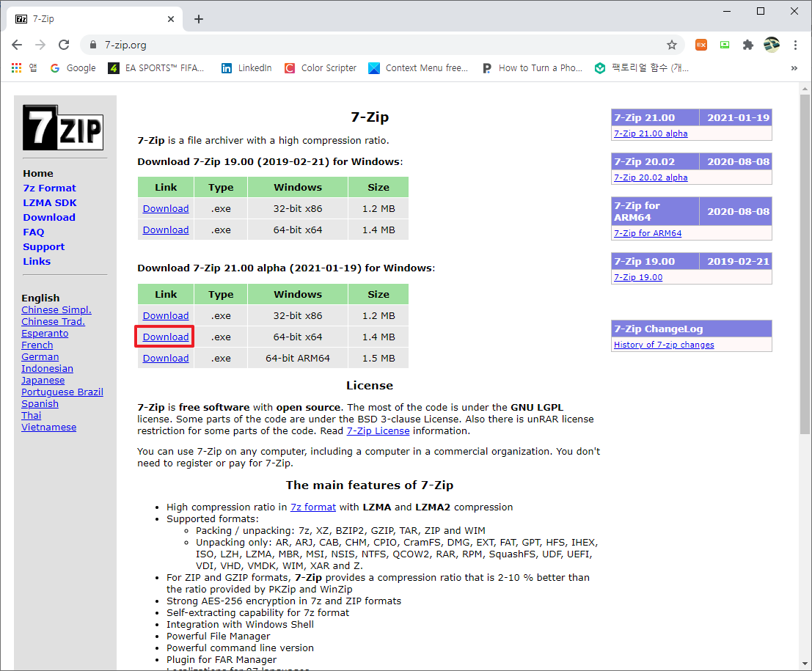Click the 7-Zip logo image
This screenshot has width=812, height=671.
point(62,128)
